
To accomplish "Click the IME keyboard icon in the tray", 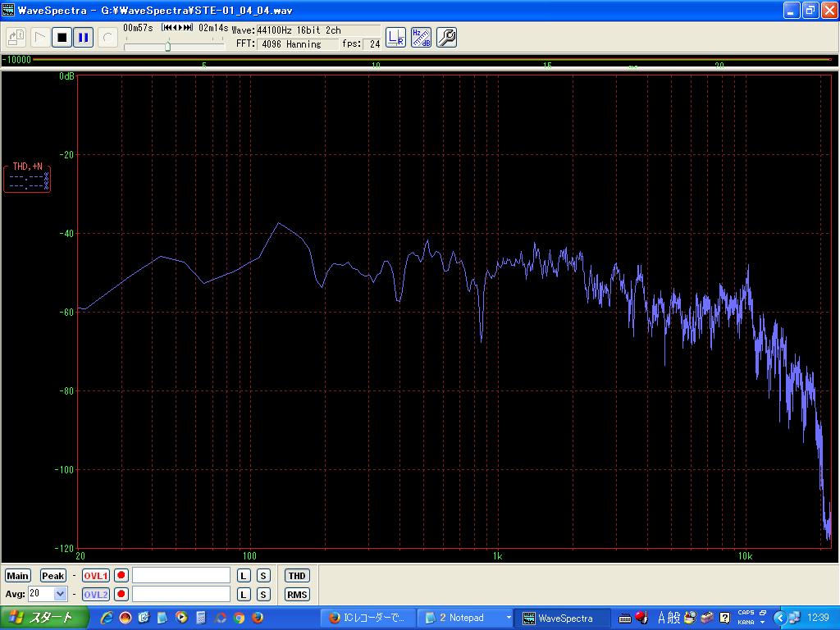I will tap(624, 619).
